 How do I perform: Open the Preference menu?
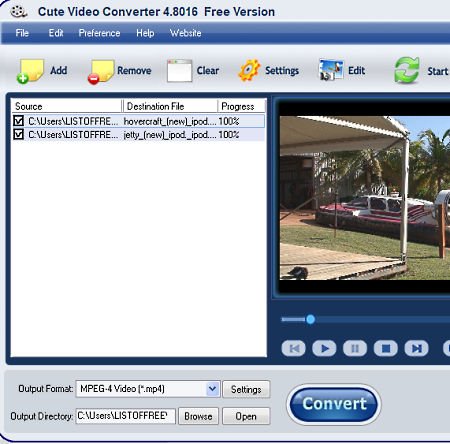coord(99,33)
